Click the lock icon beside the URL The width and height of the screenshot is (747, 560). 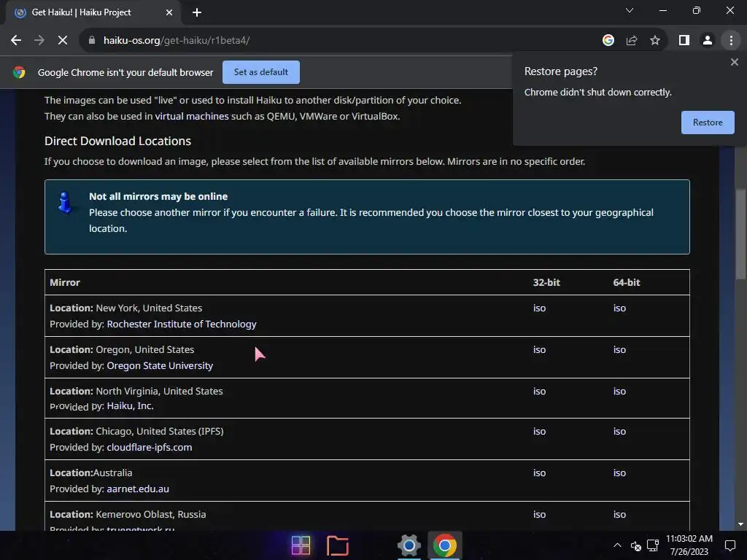point(92,41)
